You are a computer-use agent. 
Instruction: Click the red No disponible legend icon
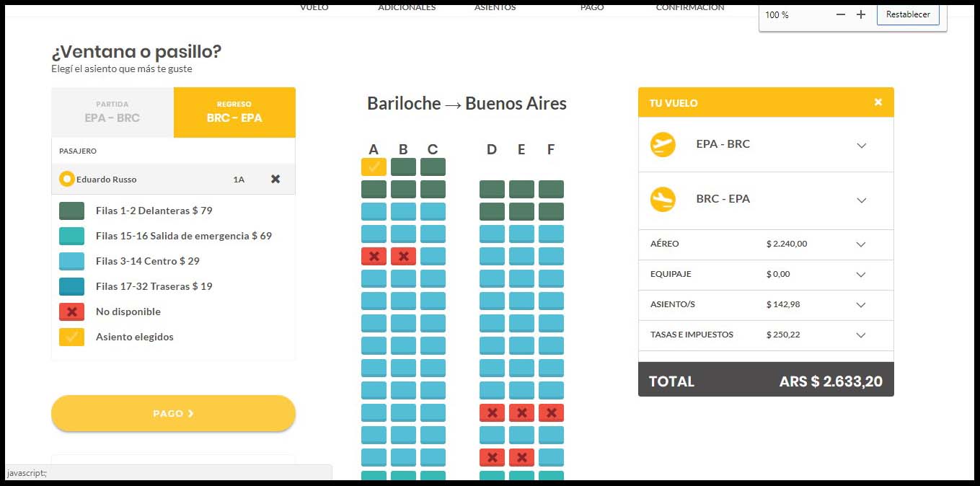click(x=71, y=312)
